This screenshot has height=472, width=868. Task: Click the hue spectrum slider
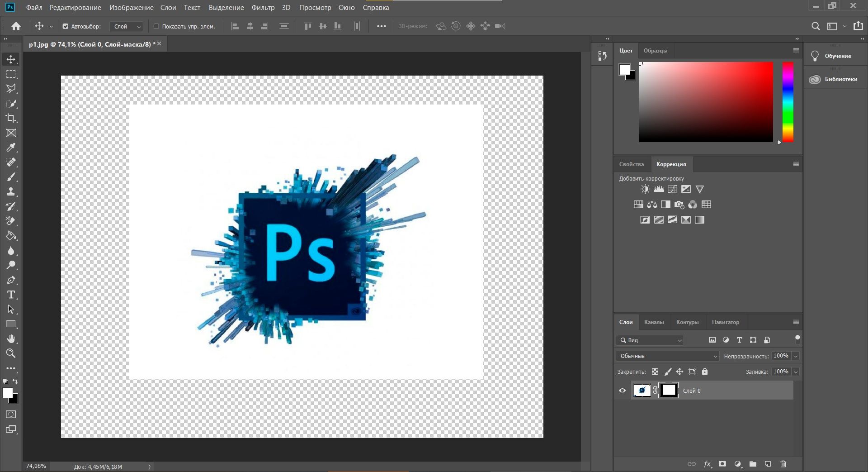788,102
